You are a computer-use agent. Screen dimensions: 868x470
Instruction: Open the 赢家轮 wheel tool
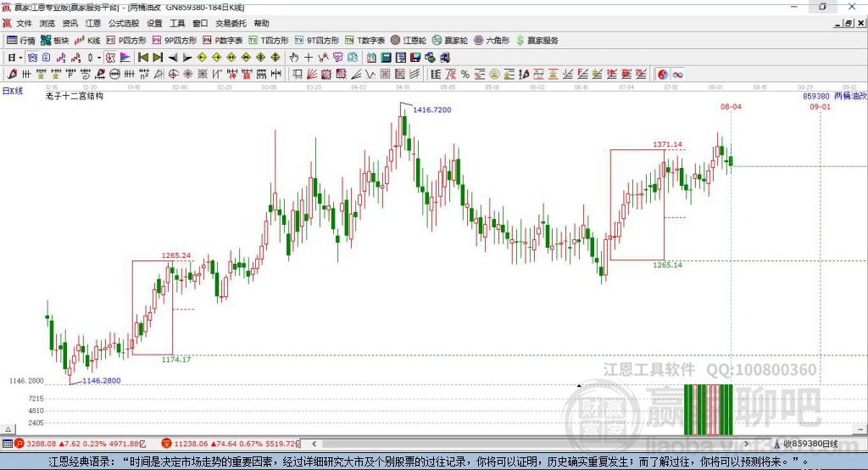click(450, 41)
